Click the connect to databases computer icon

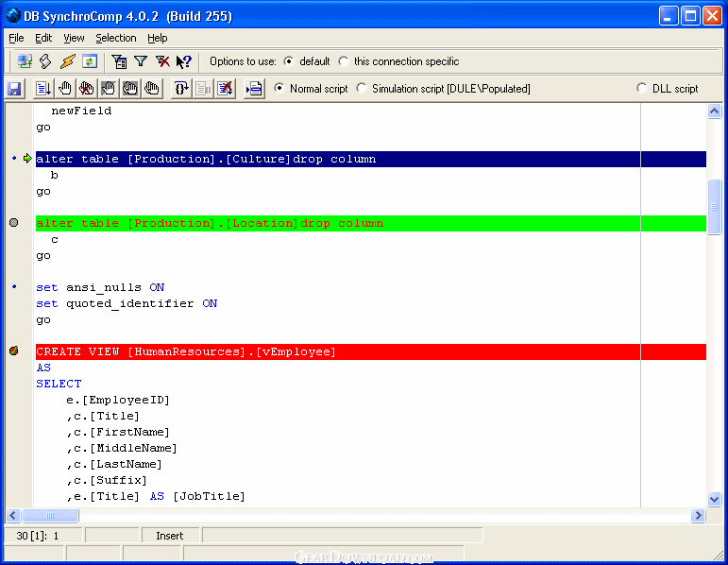pos(25,61)
